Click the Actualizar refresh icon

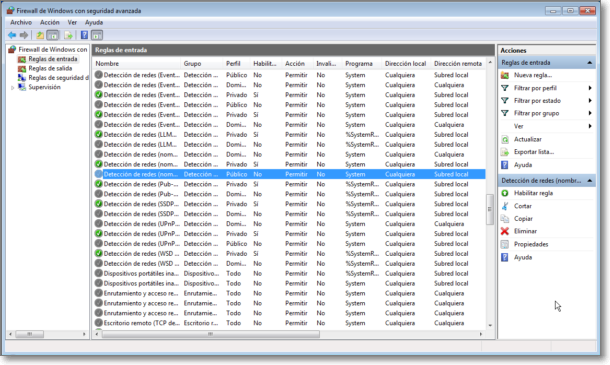505,139
